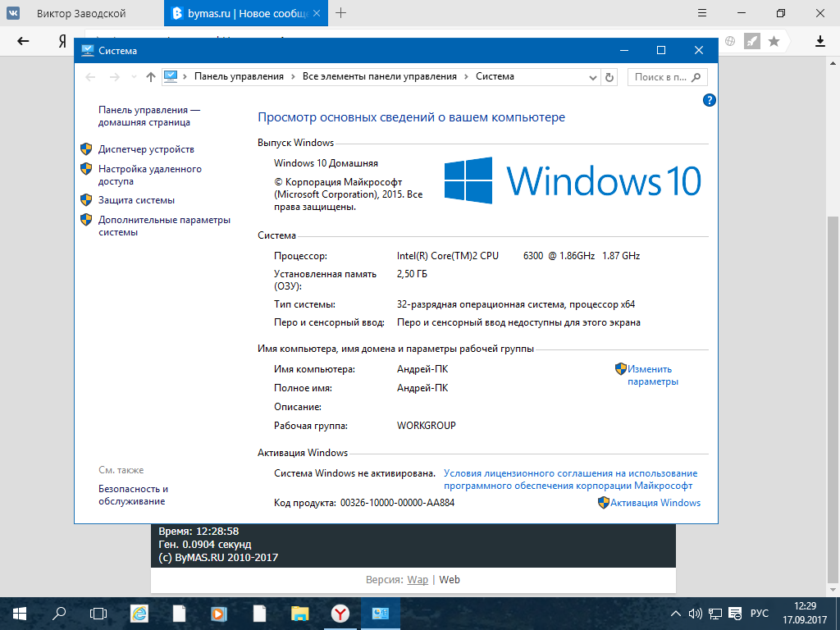Click the help question mark icon

(710, 100)
